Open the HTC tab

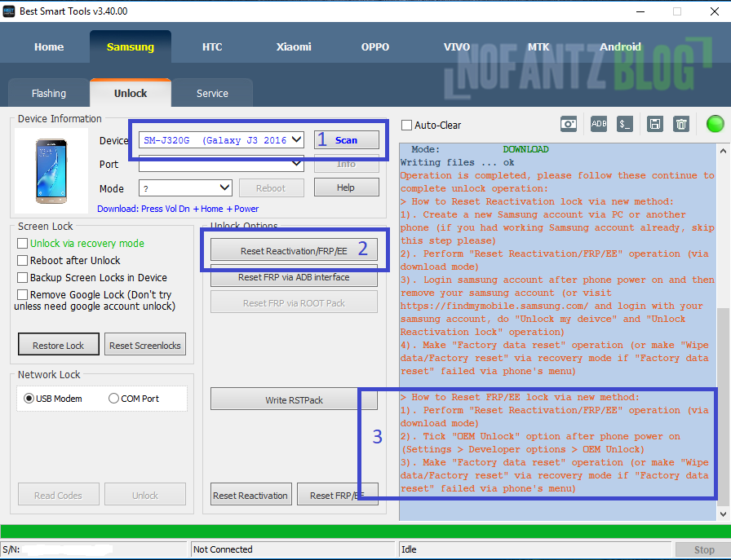tap(212, 47)
